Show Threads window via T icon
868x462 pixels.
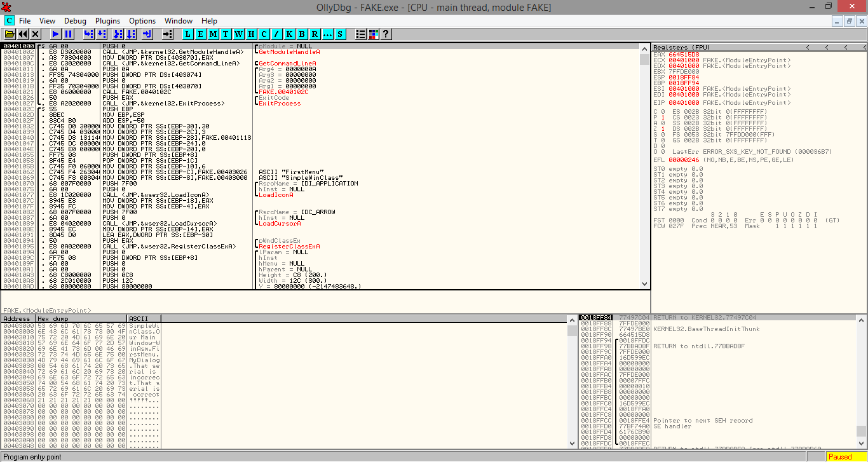pos(226,34)
